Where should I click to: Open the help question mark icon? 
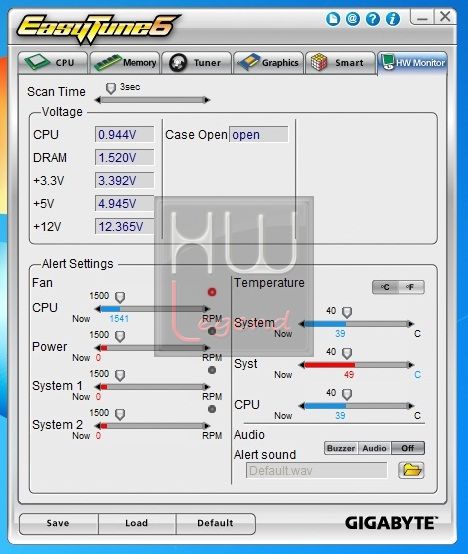[373, 19]
